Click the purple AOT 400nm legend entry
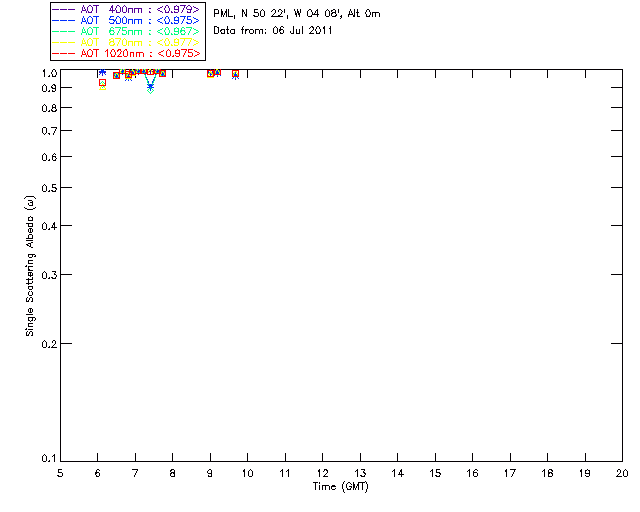 126,9
